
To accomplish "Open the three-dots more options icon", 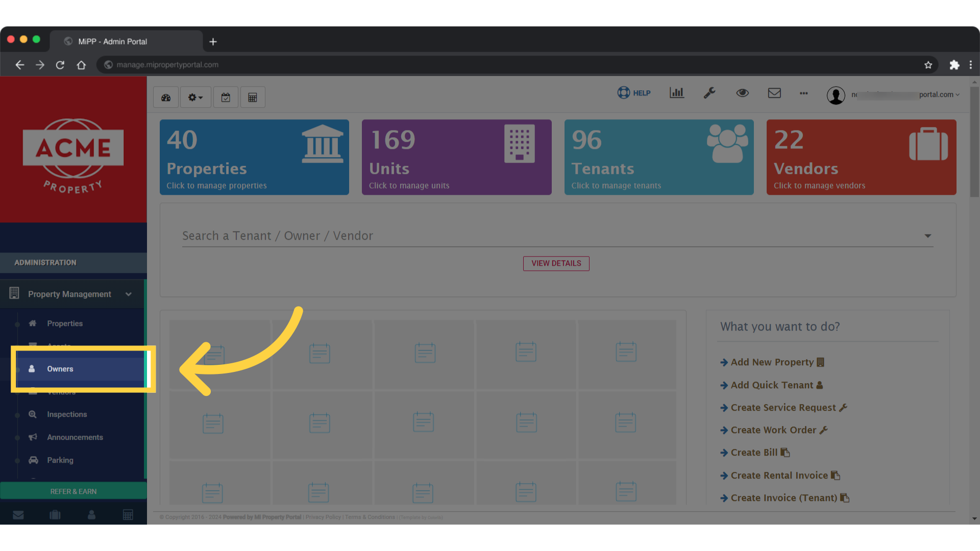I will click(804, 93).
